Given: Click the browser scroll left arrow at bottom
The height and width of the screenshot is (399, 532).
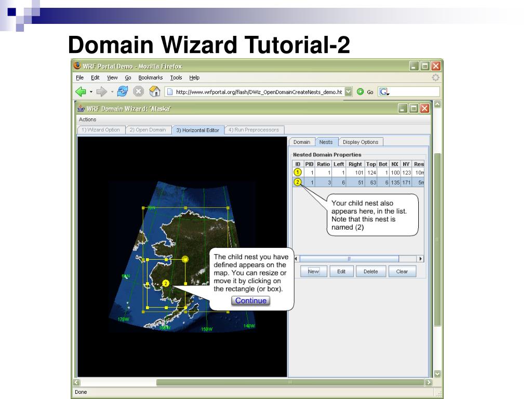Looking at the screenshot, I should pyautogui.click(x=77, y=382).
